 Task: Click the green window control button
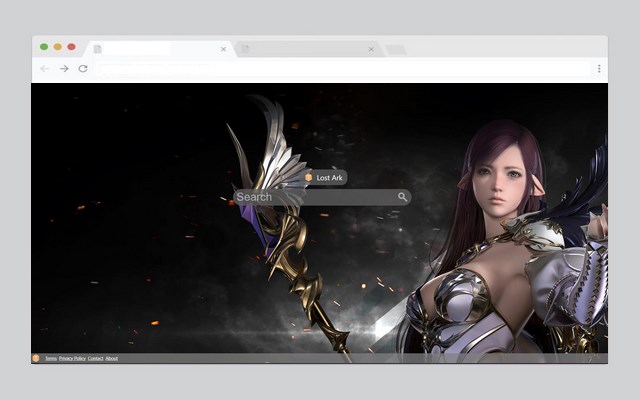(x=44, y=47)
